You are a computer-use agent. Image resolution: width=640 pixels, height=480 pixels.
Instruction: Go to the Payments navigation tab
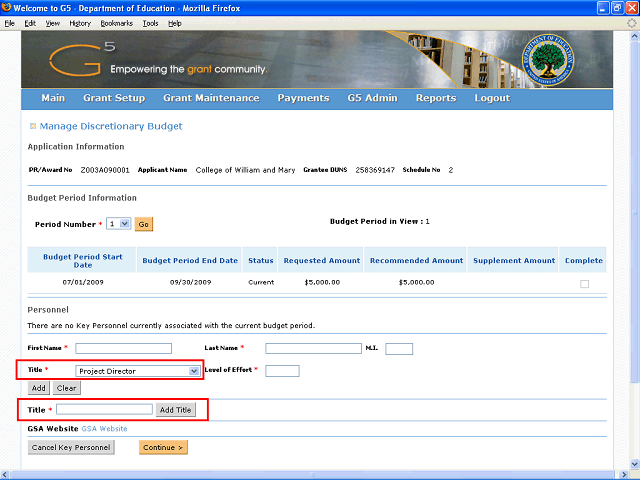(303, 98)
